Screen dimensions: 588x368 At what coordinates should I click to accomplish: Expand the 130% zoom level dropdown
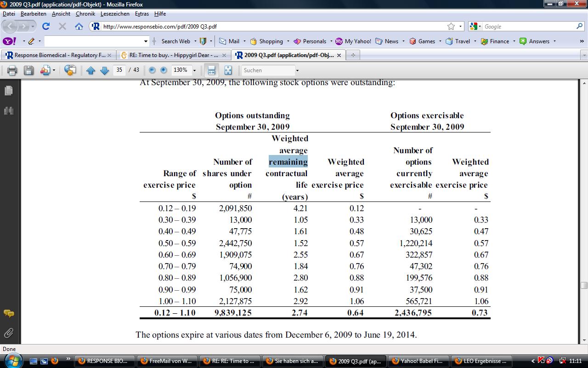(194, 70)
